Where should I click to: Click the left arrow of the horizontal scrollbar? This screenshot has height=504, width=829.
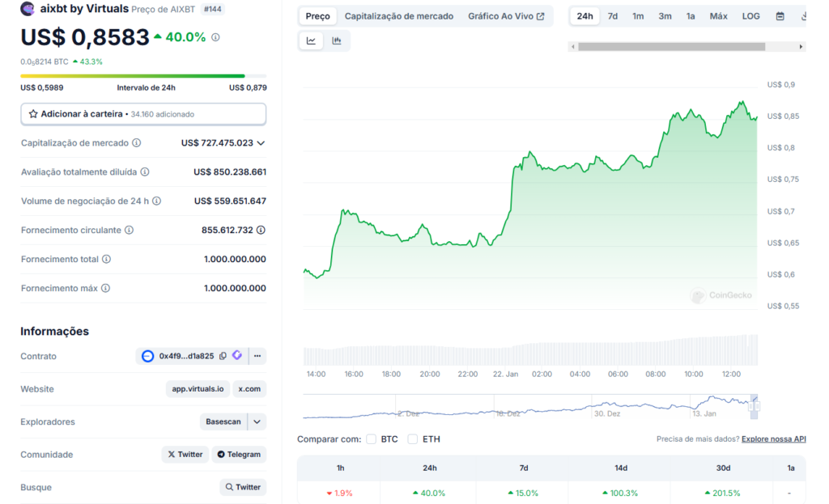pyautogui.click(x=573, y=46)
